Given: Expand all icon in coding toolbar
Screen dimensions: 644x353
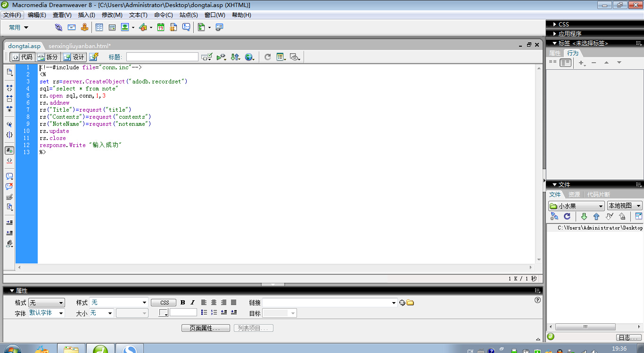Looking at the screenshot, I should coord(9,109).
